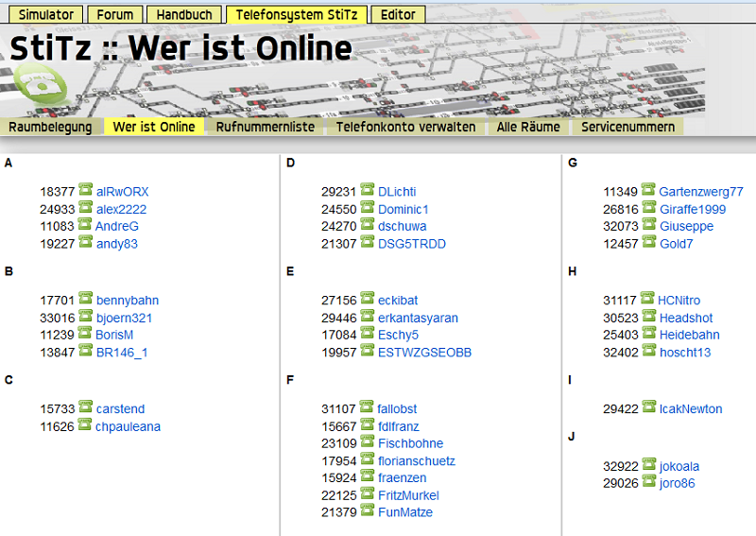This screenshot has width=756, height=536.
Task: Click the telephone icon beside HCNitro
Action: (648, 300)
